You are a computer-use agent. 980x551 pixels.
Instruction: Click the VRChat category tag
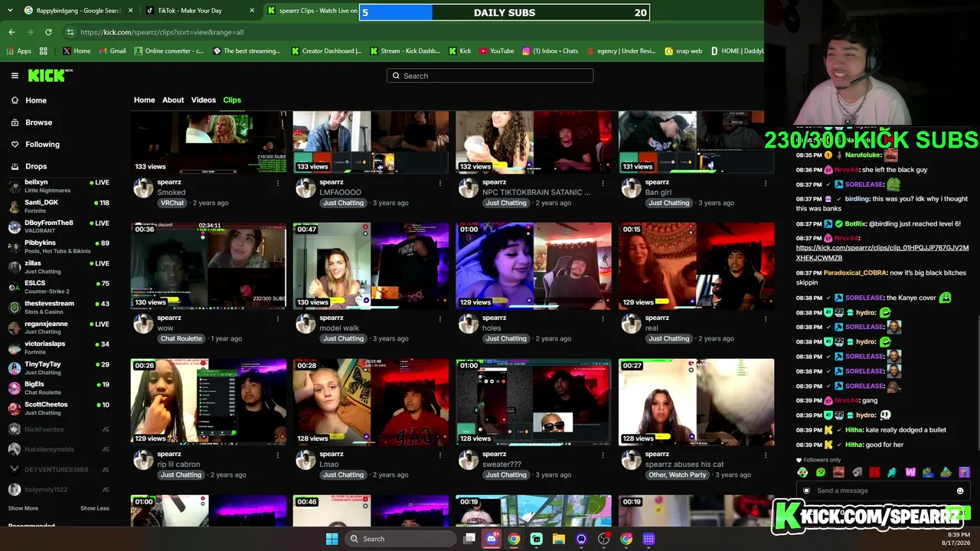(x=172, y=203)
